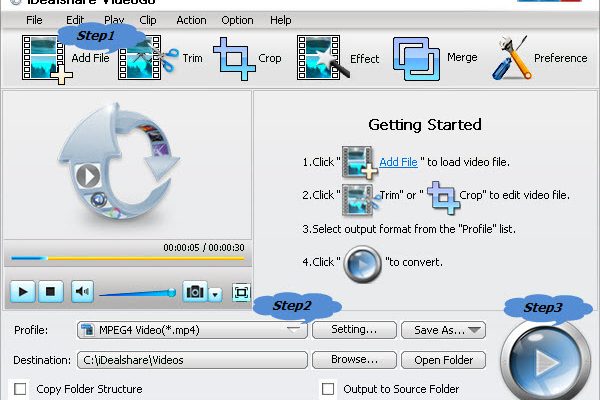
Task: Play the preview video
Action: click(x=23, y=292)
